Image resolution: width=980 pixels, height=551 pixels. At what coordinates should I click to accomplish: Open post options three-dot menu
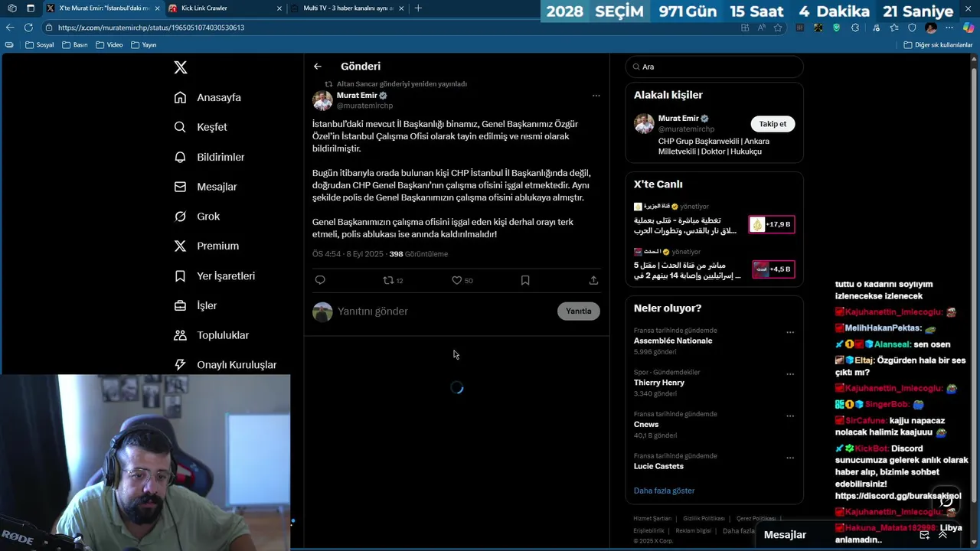[596, 96]
